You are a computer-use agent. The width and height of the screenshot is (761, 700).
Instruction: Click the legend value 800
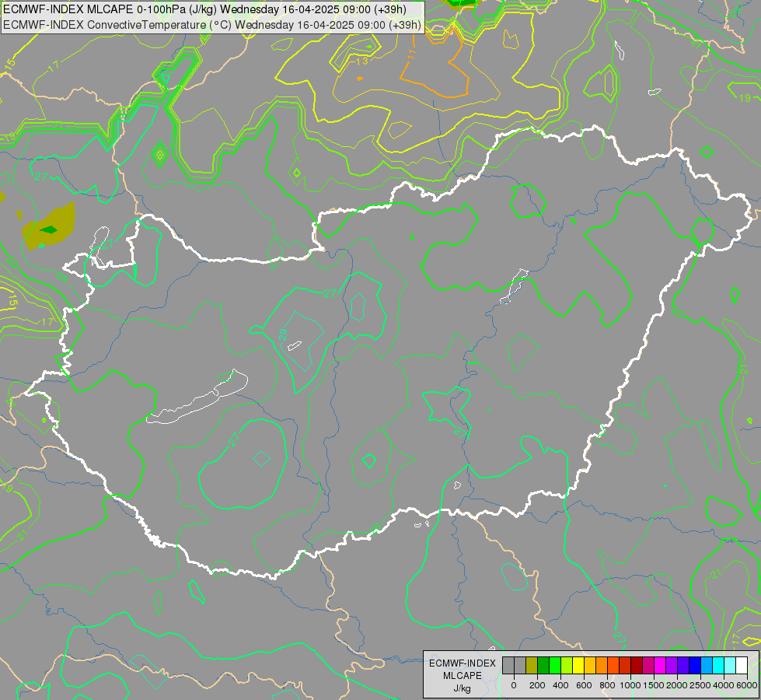tap(607, 685)
